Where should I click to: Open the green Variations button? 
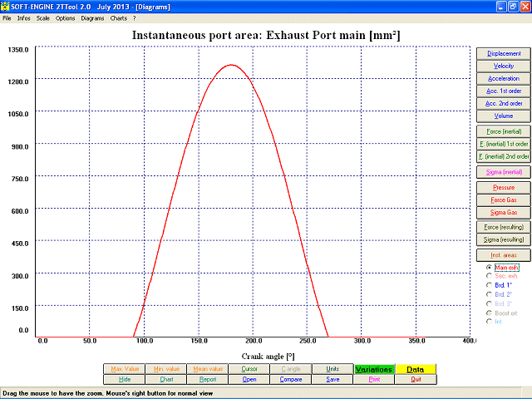coord(374,369)
